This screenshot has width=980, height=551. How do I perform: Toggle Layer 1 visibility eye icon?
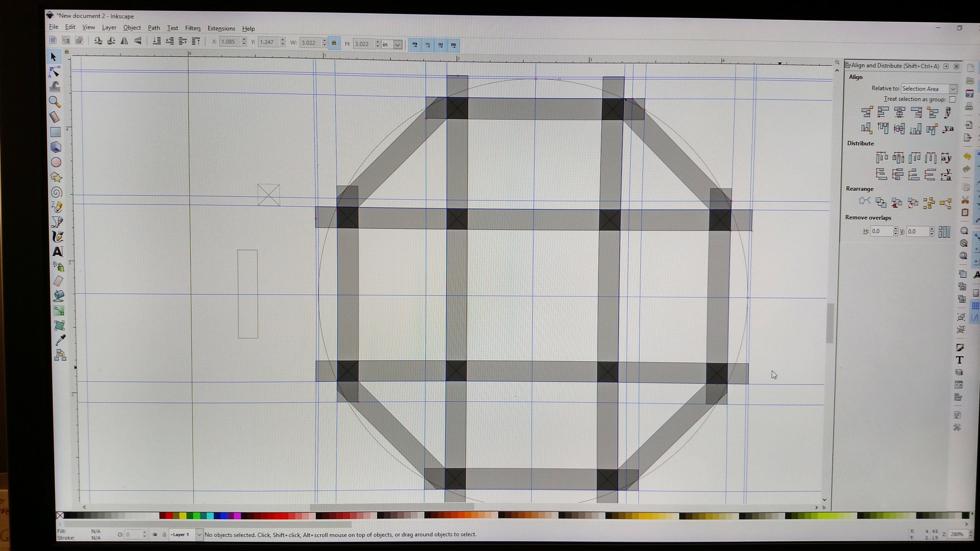coord(155,534)
